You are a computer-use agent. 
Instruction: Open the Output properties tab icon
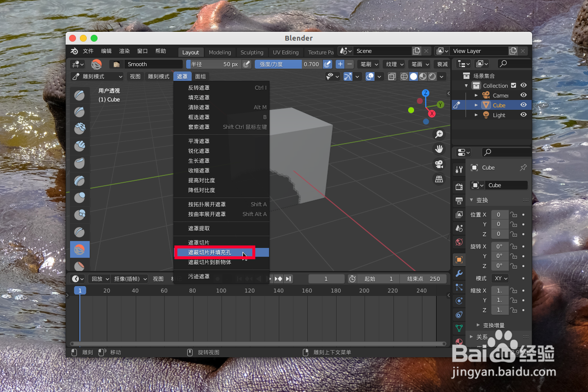pyautogui.click(x=459, y=200)
